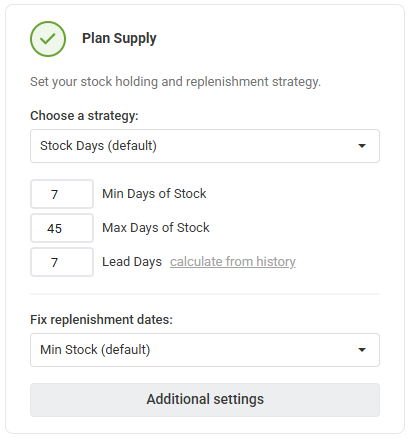The height and width of the screenshot is (438, 409).
Task: Click the Max Days of Stock label
Action: click(x=156, y=228)
